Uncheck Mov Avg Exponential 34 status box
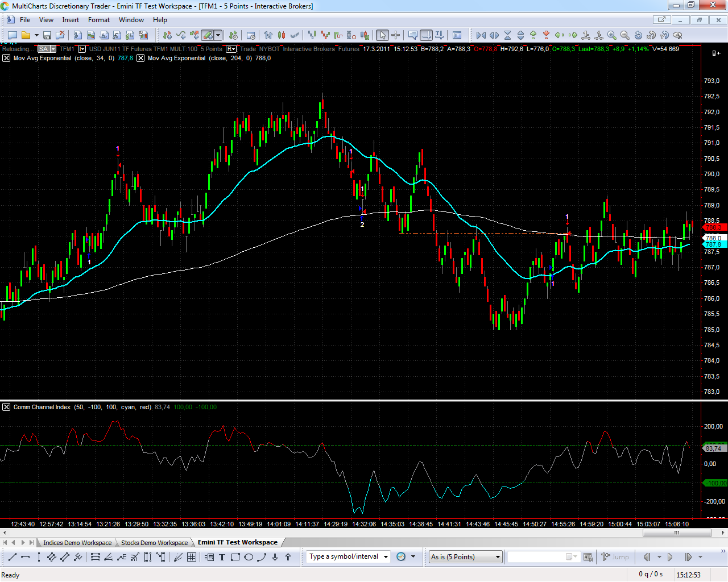728x582 pixels. click(x=6, y=58)
